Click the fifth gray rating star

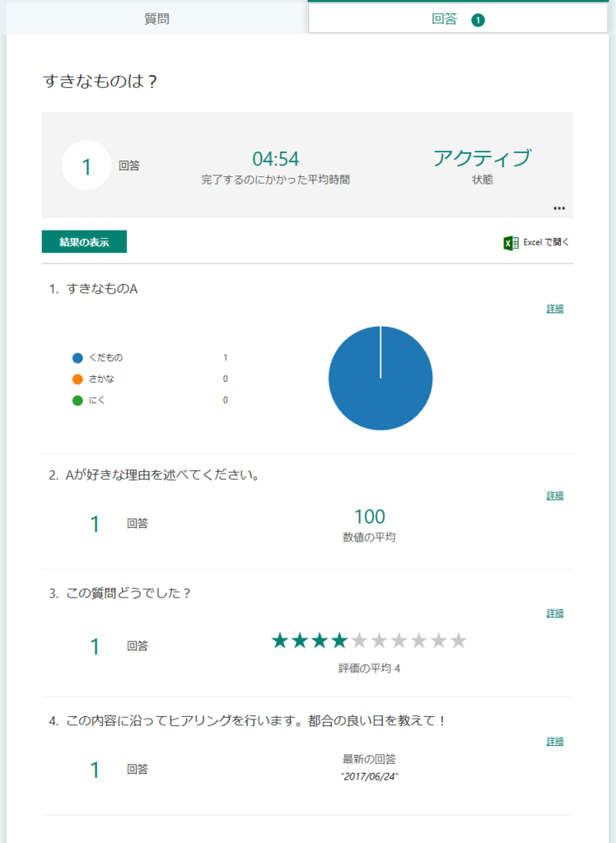(359, 640)
